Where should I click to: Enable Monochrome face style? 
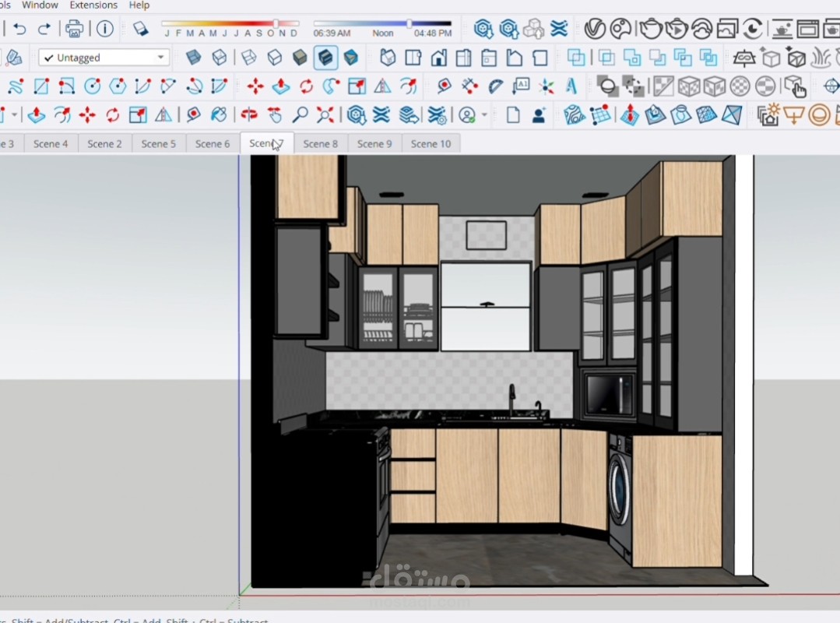coord(351,58)
